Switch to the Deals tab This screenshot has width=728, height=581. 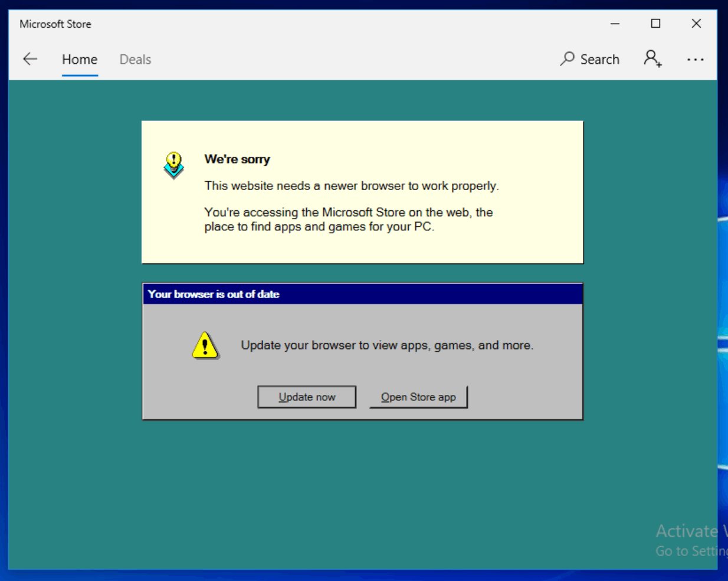[x=135, y=60]
